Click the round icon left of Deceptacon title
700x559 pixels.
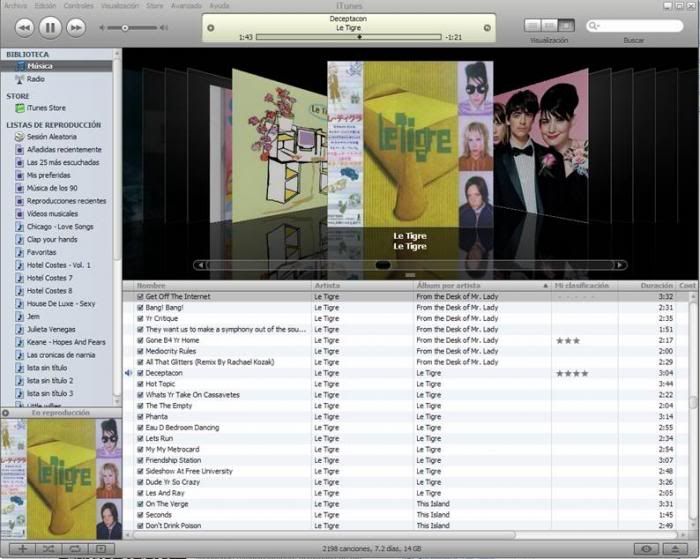click(x=211, y=28)
